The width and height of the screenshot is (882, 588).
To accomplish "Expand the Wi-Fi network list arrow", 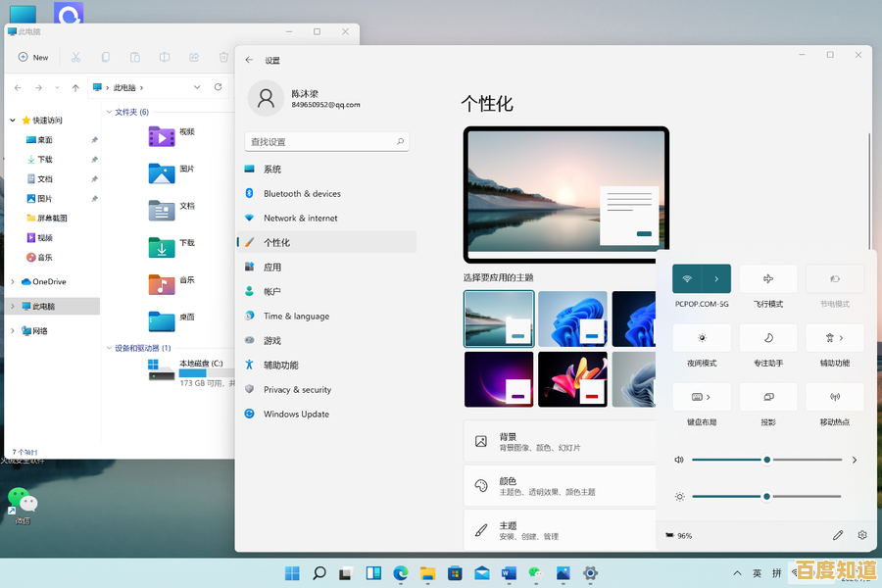I will [x=714, y=278].
